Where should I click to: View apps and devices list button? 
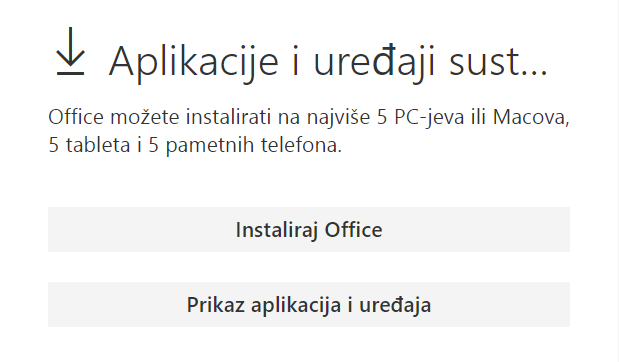[309, 304]
